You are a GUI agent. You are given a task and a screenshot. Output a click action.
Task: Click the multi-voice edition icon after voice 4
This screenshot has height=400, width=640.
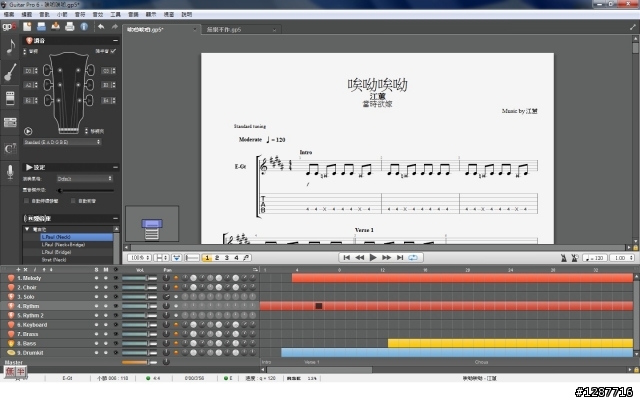point(246,258)
